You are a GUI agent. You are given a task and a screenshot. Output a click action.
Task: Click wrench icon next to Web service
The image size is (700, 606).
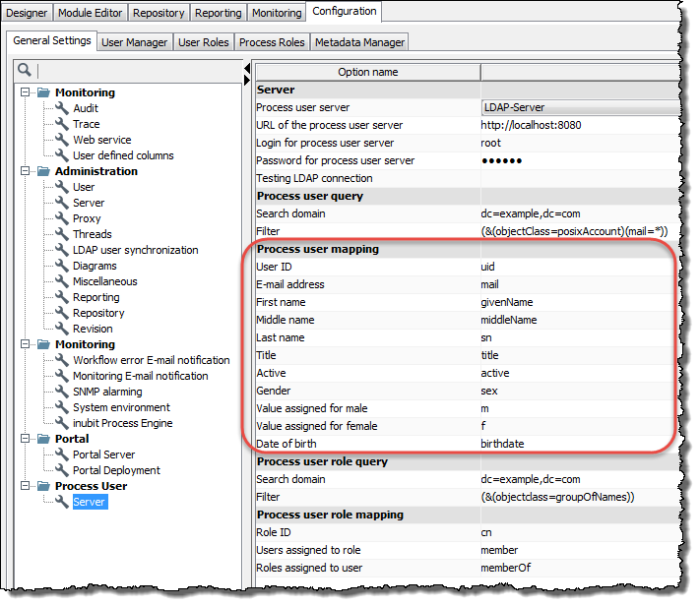pyautogui.click(x=62, y=140)
